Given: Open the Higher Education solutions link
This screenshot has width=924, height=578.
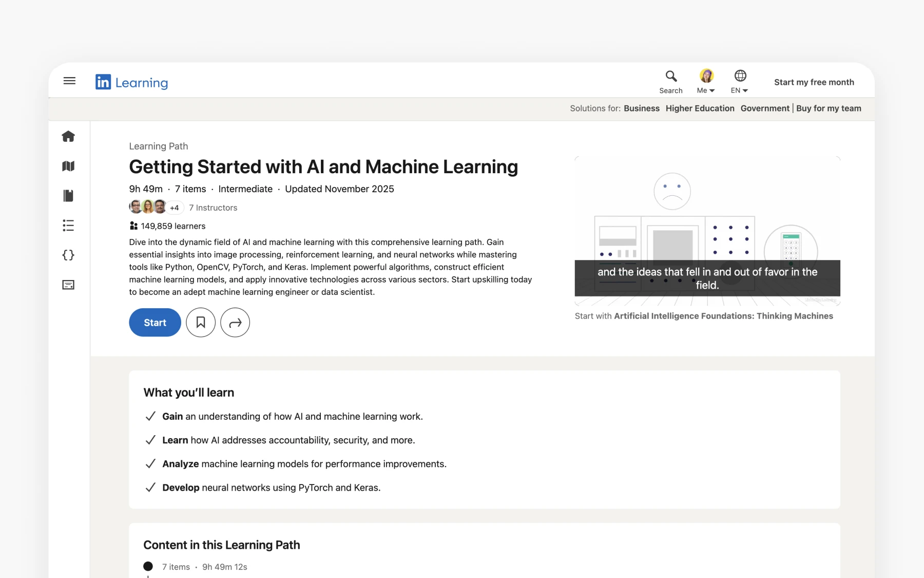Looking at the screenshot, I should click(700, 108).
